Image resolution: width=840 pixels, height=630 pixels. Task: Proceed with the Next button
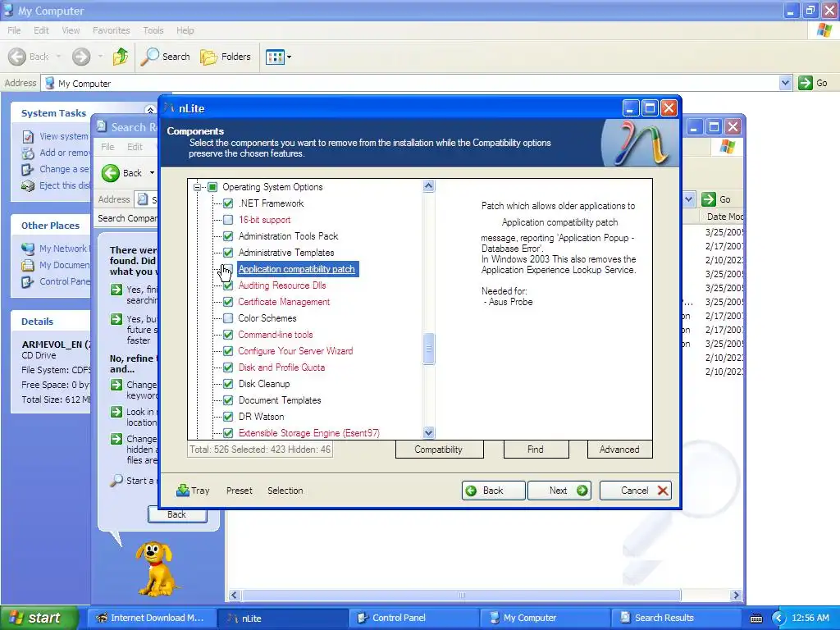point(559,491)
